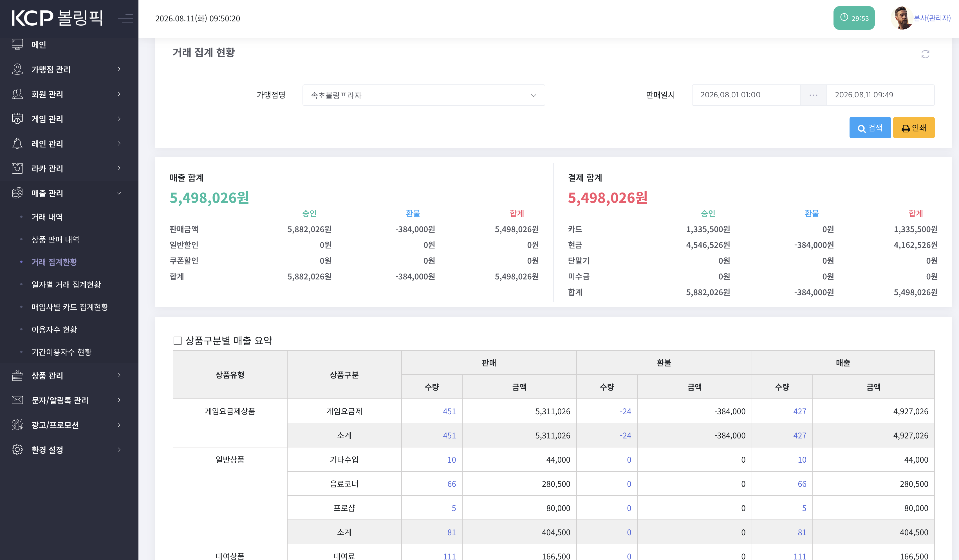
Task: Click 결제 합계 total 5,498,026원 in red
Action: point(608,198)
